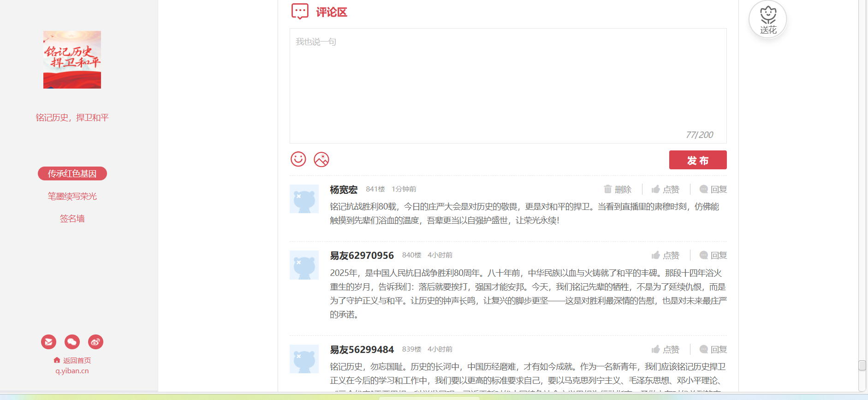
Task: Click the 送花 send flowers button
Action: coord(767,20)
